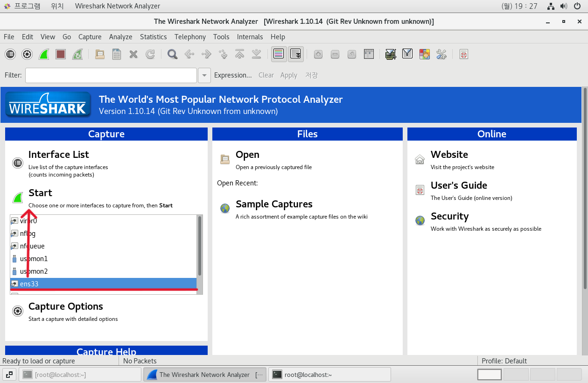588x383 pixels.
Task: Click into the display Filter text field
Action: (x=111, y=75)
